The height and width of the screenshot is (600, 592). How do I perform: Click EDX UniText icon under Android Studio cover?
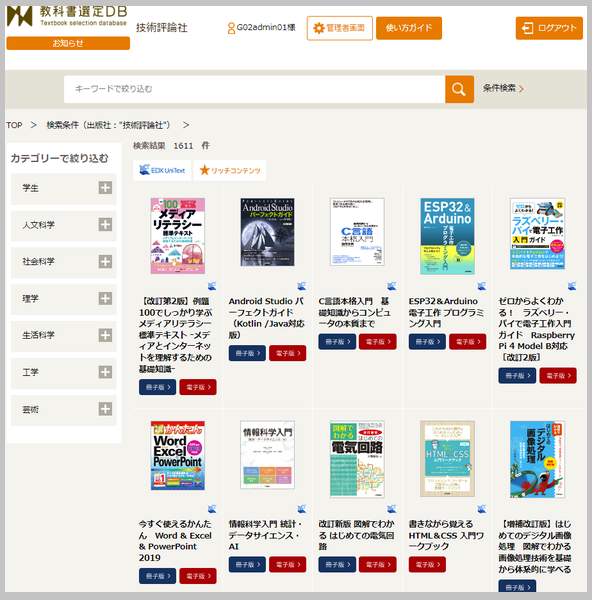click(x=302, y=286)
